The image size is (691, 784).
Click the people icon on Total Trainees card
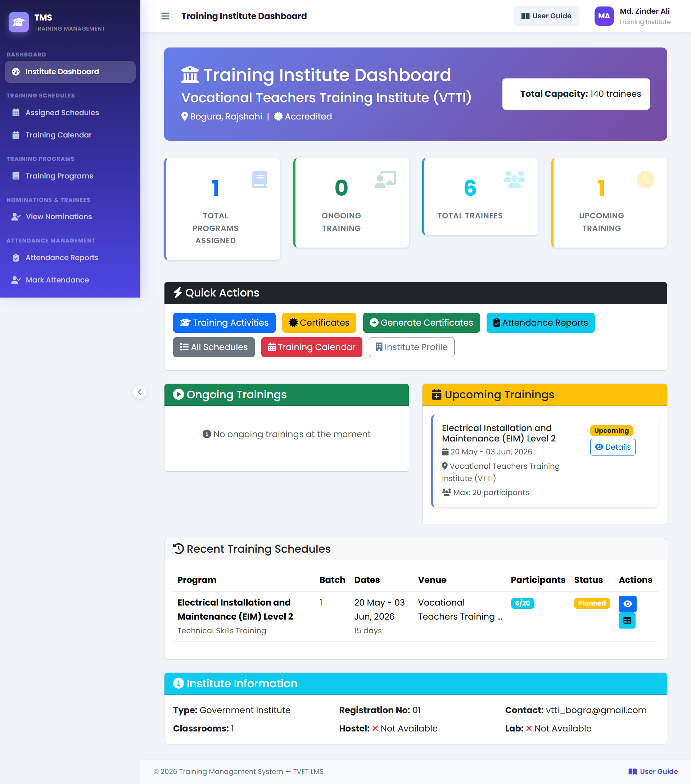pyautogui.click(x=514, y=180)
